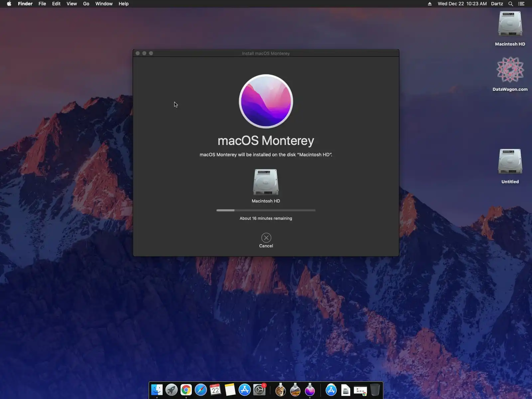The height and width of the screenshot is (399, 532).
Task: Click the "will be installed on the disk" message
Action: [266, 155]
